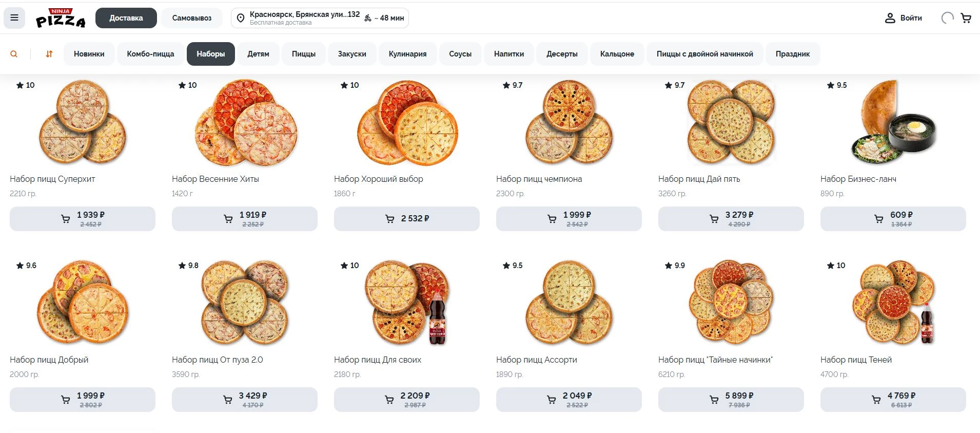Open the Десерты category
This screenshot has height=433, width=980.
562,53
